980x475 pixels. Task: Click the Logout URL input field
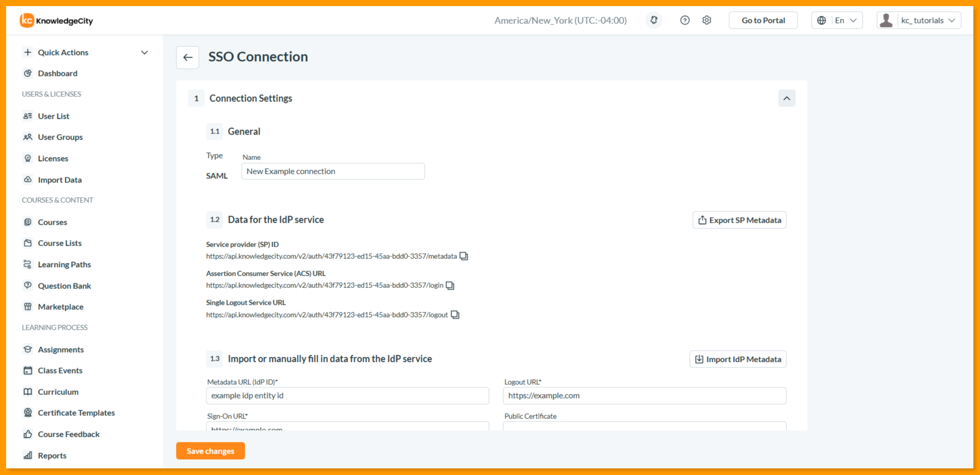[x=644, y=395]
